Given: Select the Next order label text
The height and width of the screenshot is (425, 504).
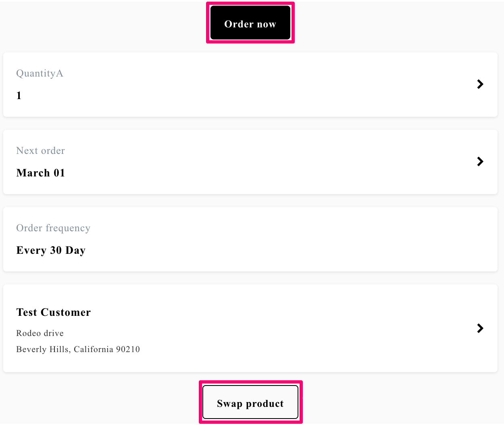Looking at the screenshot, I should point(40,151).
